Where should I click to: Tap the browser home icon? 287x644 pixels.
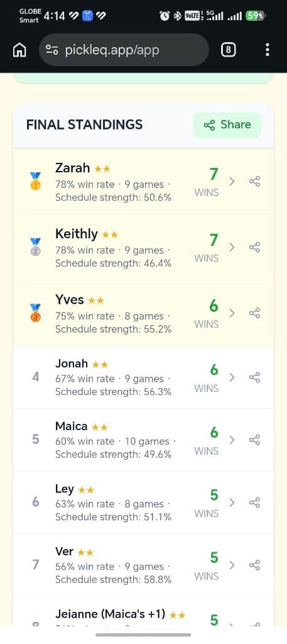19,50
